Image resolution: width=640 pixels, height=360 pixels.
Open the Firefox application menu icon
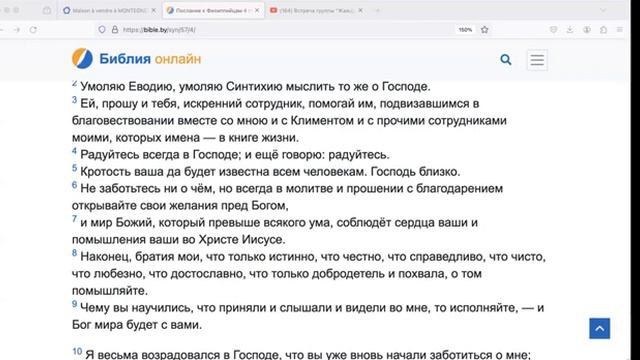(620, 29)
